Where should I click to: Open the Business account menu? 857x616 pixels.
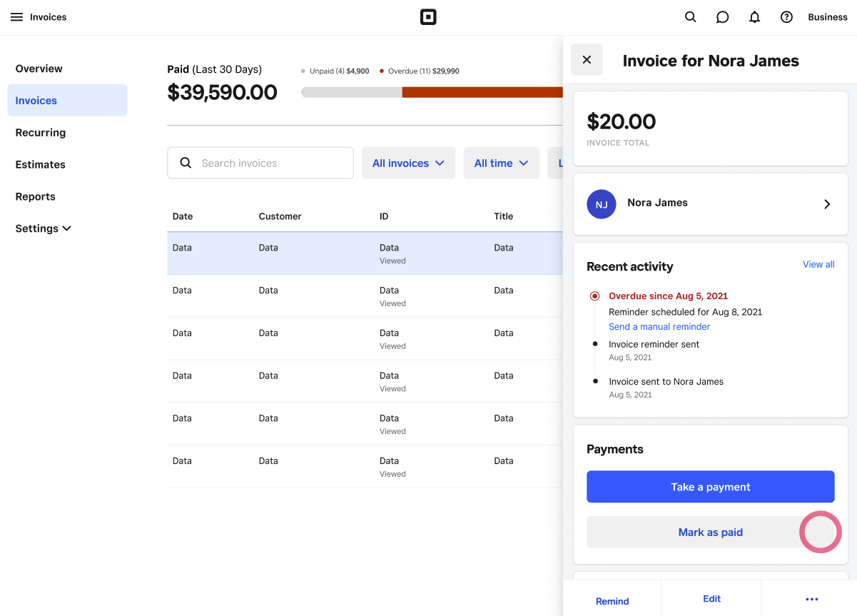click(x=828, y=17)
